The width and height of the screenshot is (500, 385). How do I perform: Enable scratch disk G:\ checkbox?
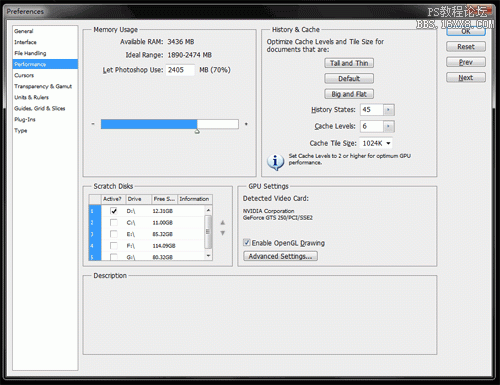click(x=114, y=257)
